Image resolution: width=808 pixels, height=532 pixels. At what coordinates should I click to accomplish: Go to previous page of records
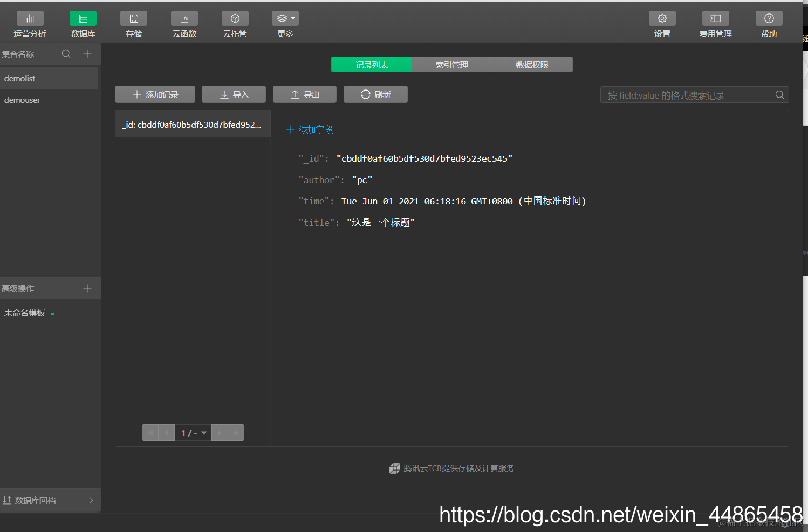click(x=166, y=433)
